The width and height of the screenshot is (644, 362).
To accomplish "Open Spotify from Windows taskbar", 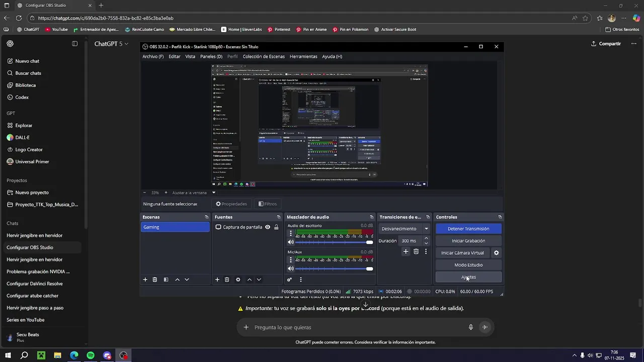I will 91,355.
